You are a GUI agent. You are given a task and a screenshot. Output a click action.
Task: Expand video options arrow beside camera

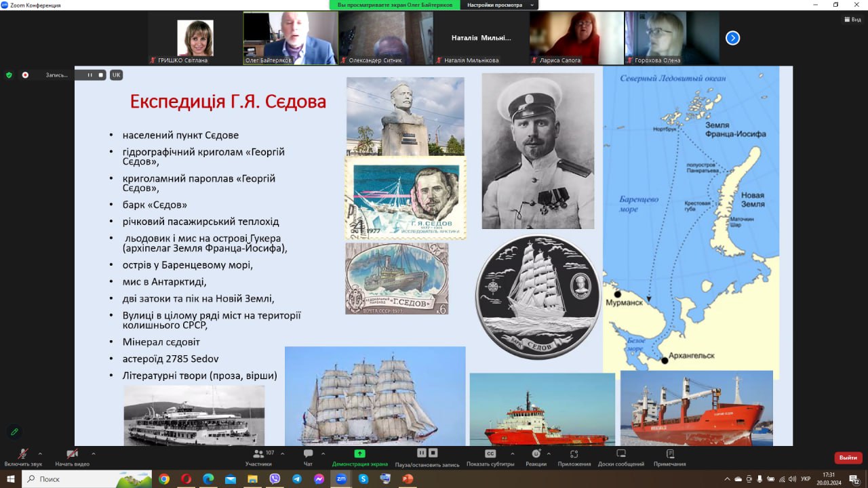pyautogui.click(x=93, y=453)
